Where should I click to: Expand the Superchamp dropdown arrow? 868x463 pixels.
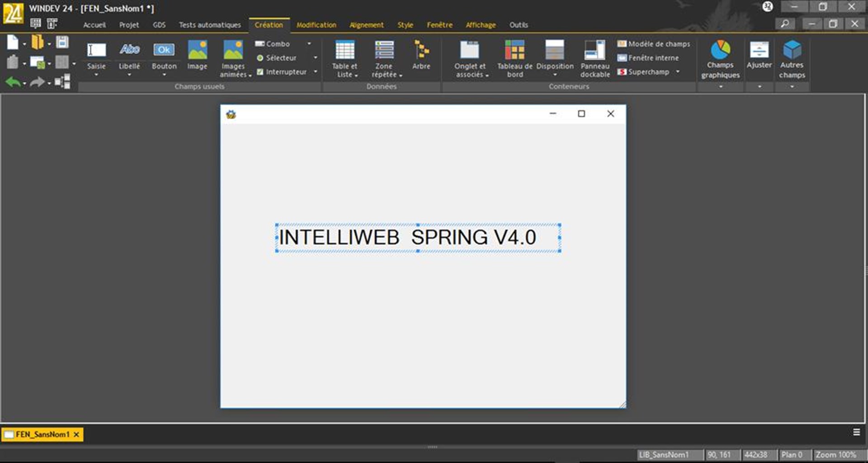pyautogui.click(x=678, y=71)
